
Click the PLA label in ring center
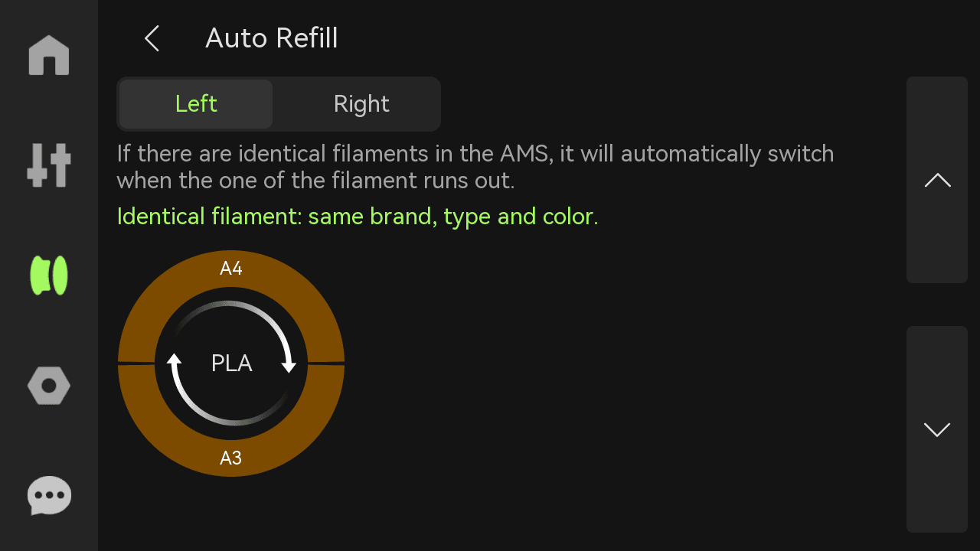231,364
